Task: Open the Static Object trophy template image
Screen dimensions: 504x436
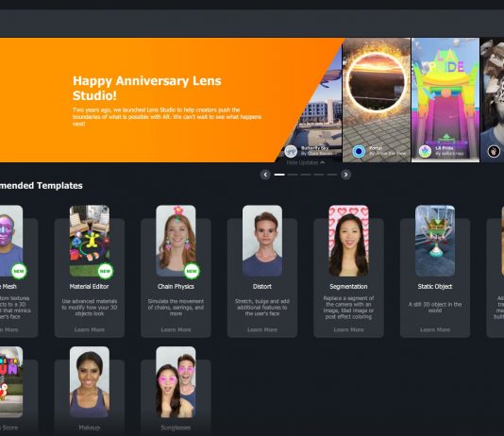Action: coord(435,241)
